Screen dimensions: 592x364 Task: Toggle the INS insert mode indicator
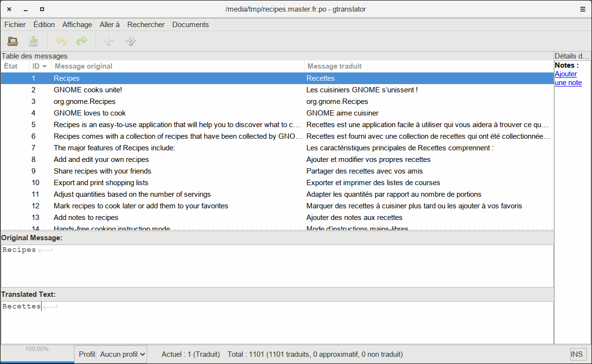click(x=577, y=354)
